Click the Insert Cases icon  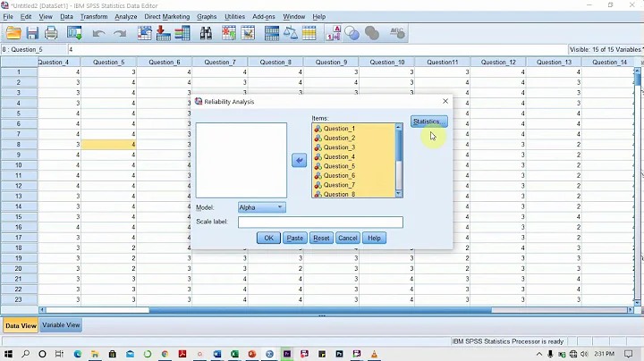point(229,33)
